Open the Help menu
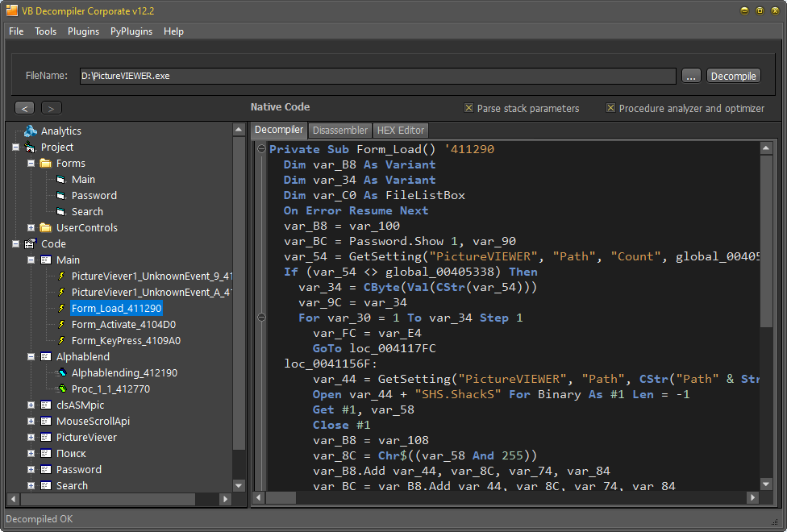 173,31
